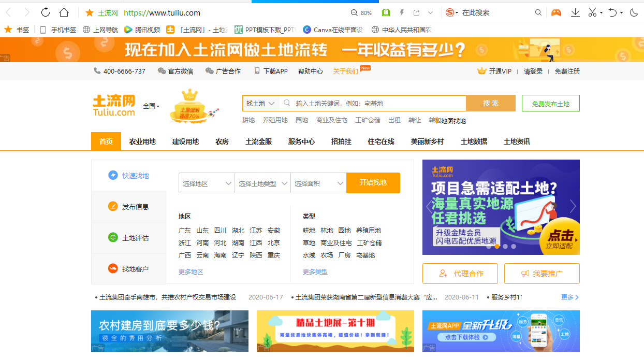Open the 农业用地 navigation tab
This screenshot has width=644, height=357.
point(142,141)
